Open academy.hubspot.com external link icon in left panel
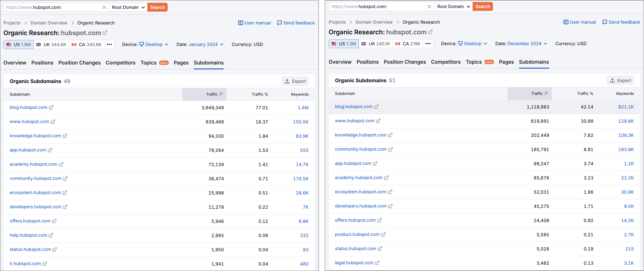644x271 pixels. [61, 164]
